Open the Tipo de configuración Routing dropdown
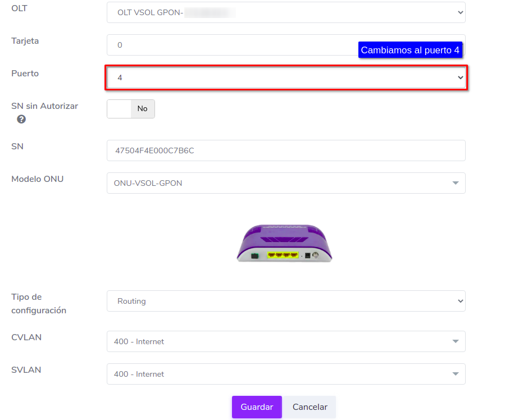This screenshot has width=514, height=420. point(285,301)
